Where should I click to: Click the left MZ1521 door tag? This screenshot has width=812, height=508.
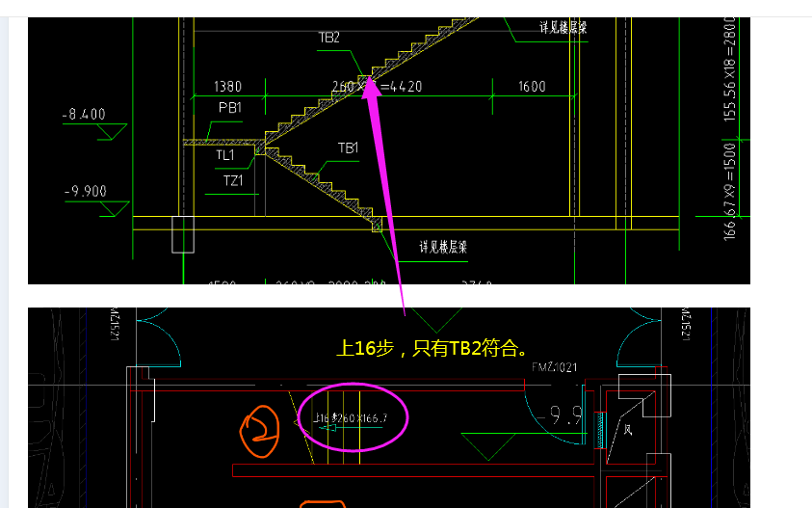115,325
